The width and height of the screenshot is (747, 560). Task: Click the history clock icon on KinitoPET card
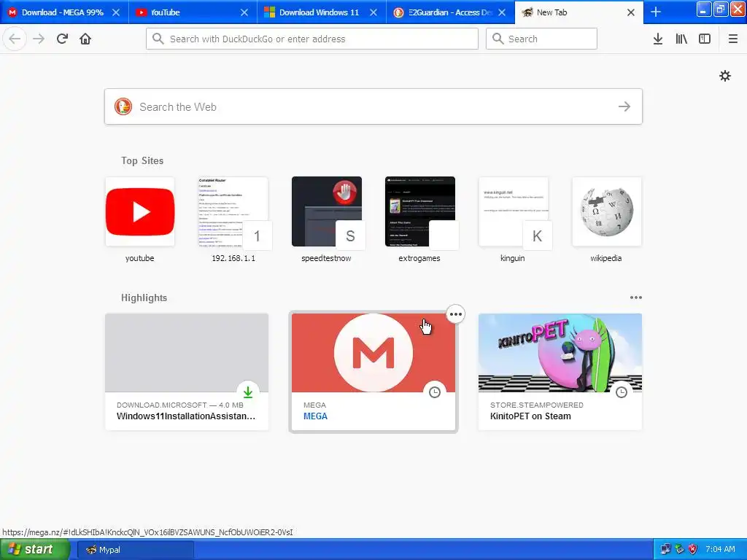click(x=622, y=392)
